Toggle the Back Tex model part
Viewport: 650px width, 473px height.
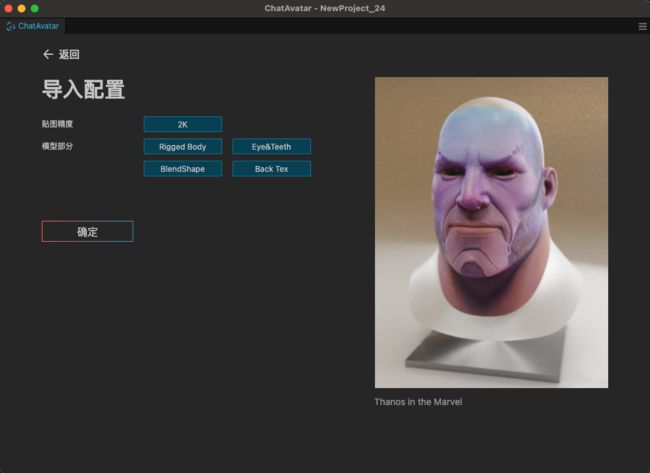(272, 169)
